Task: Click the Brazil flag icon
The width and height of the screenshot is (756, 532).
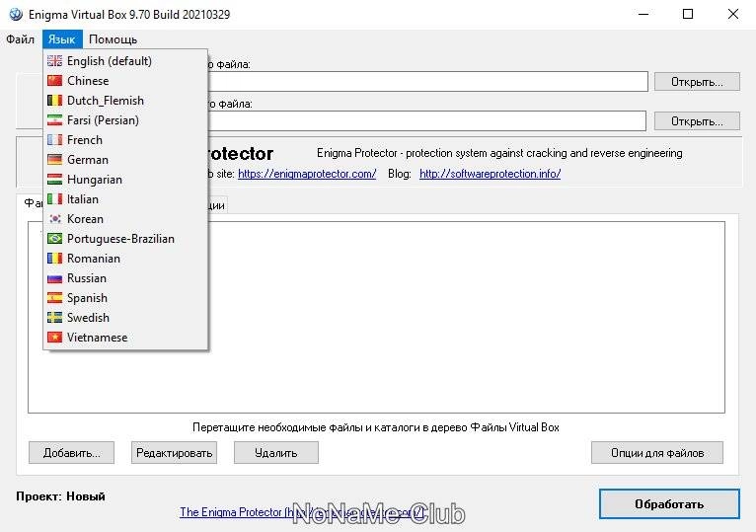Action: pos(54,239)
